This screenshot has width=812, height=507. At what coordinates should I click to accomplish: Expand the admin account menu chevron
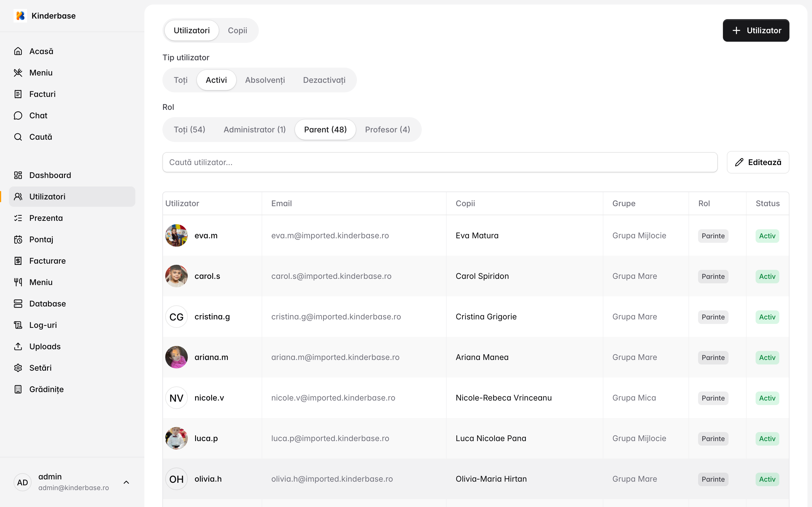pos(126,482)
